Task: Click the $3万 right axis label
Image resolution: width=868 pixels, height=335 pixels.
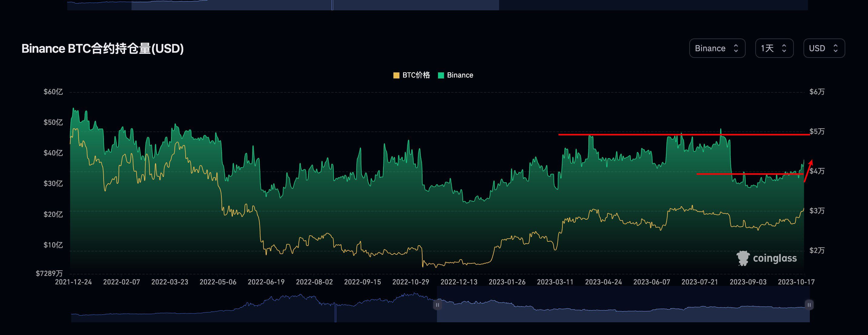Action: point(817,211)
